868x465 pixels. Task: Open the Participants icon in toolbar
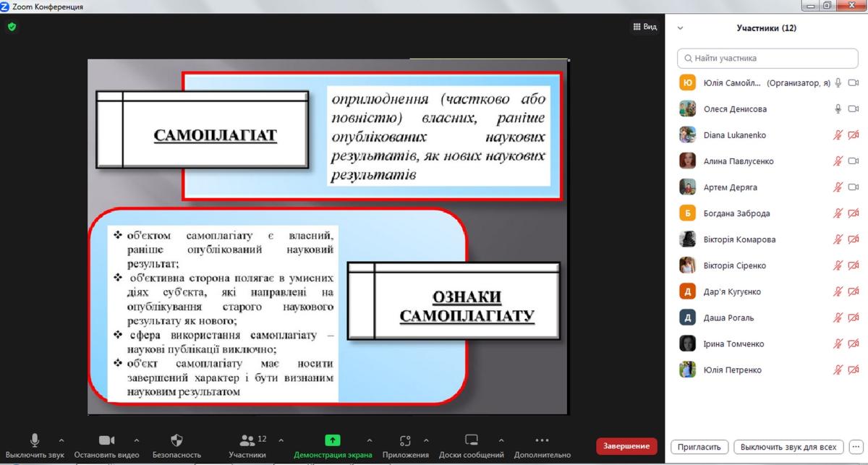pos(247,440)
